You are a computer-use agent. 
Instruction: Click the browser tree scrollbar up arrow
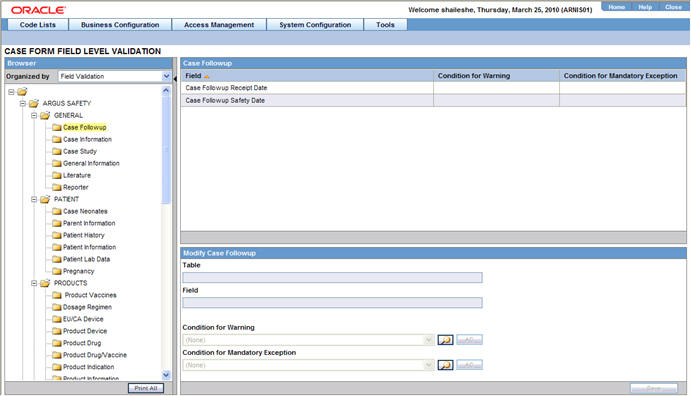click(166, 91)
